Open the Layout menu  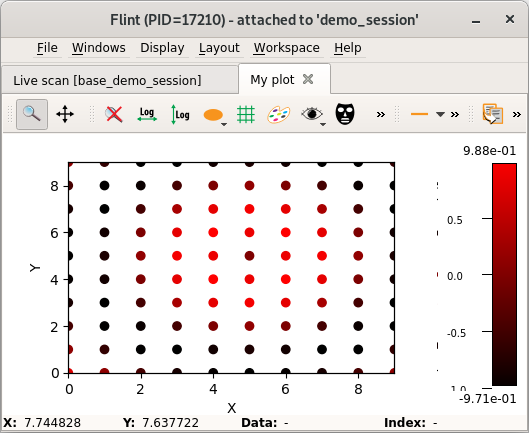219,48
